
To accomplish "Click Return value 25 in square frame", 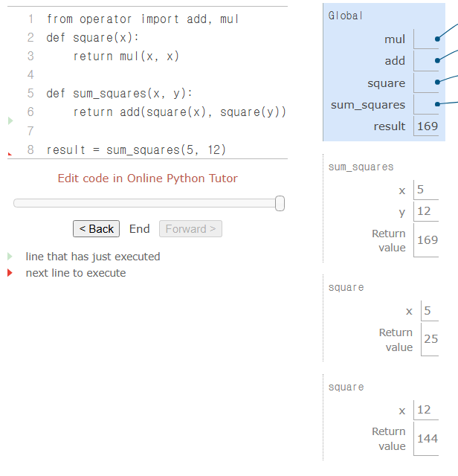I will (x=431, y=339).
